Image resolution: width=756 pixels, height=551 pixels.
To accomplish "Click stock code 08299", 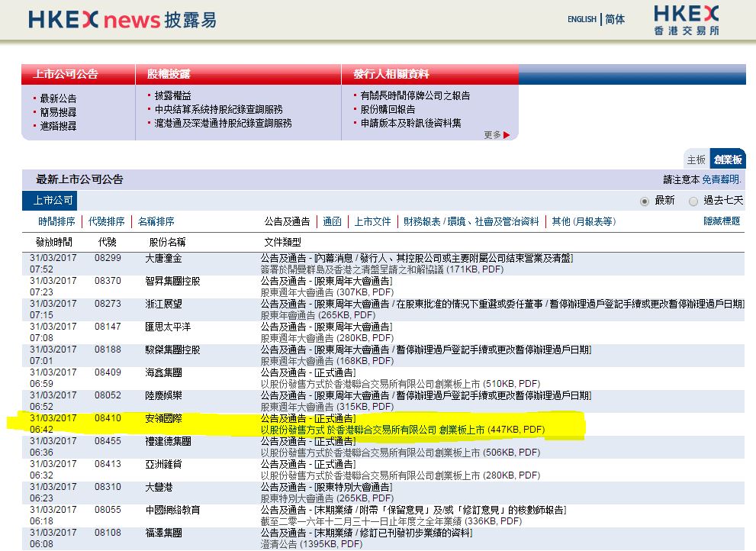I will [x=108, y=258].
